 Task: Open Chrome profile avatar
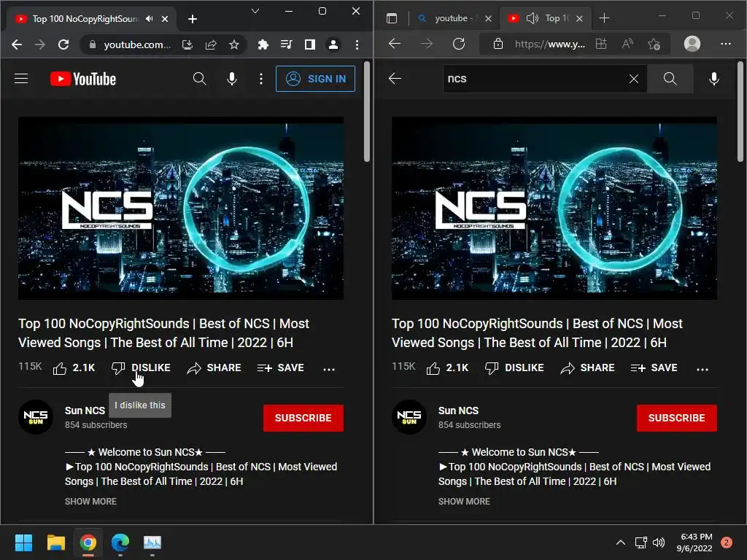333,44
